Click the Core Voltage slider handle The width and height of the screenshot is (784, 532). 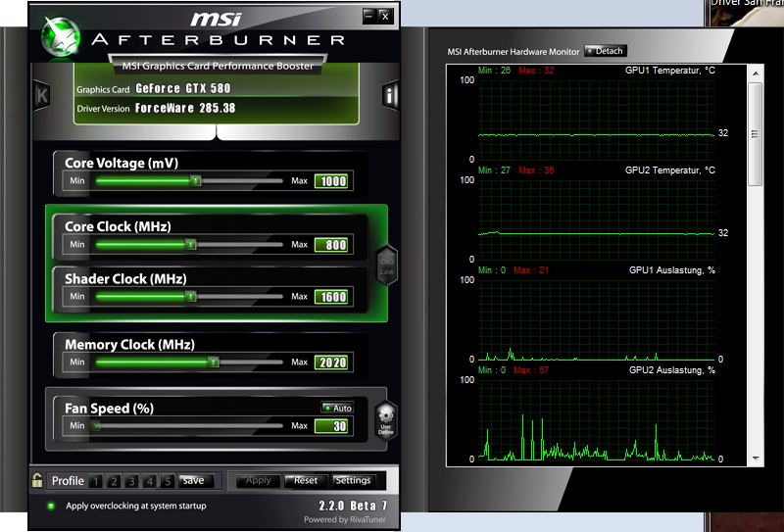196,180
